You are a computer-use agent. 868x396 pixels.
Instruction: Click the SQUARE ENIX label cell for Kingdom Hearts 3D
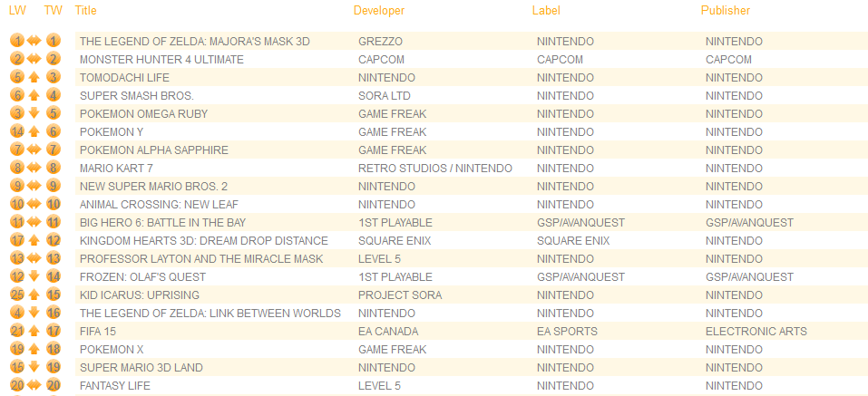(x=573, y=241)
